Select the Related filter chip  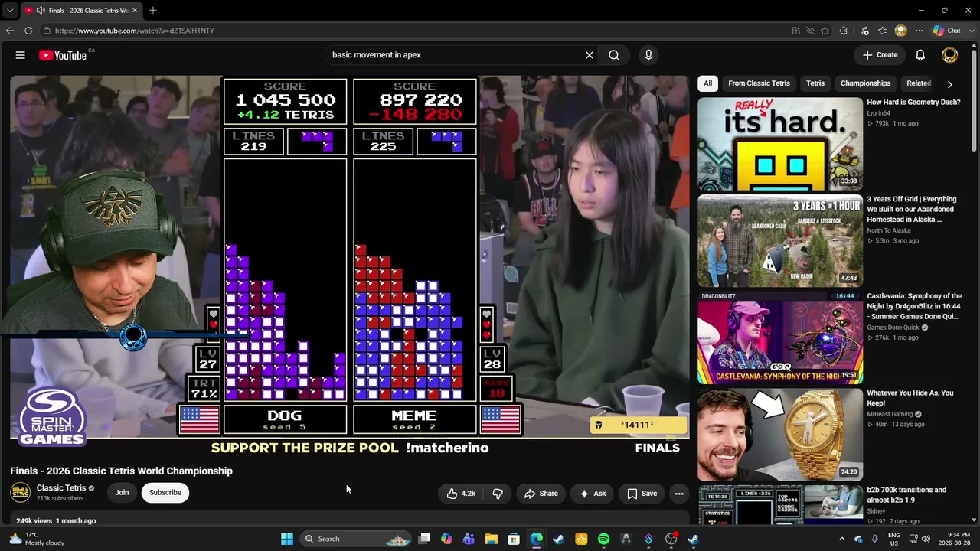(x=919, y=83)
